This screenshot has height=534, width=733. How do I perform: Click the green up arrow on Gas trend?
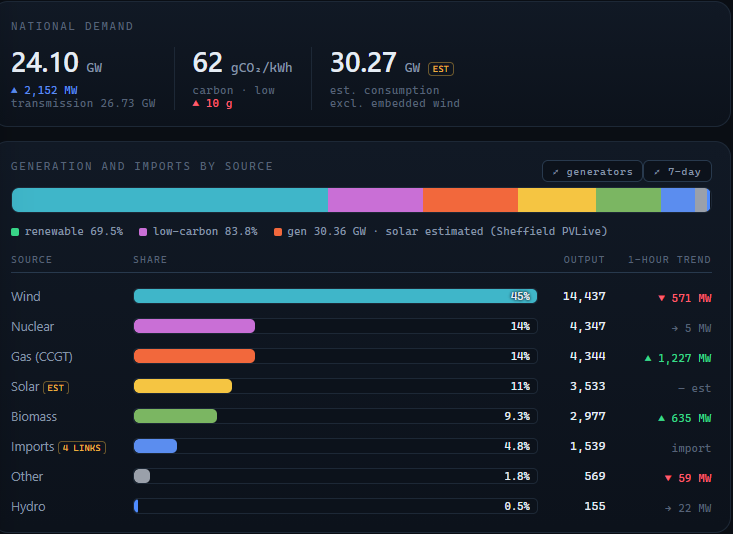(x=648, y=358)
